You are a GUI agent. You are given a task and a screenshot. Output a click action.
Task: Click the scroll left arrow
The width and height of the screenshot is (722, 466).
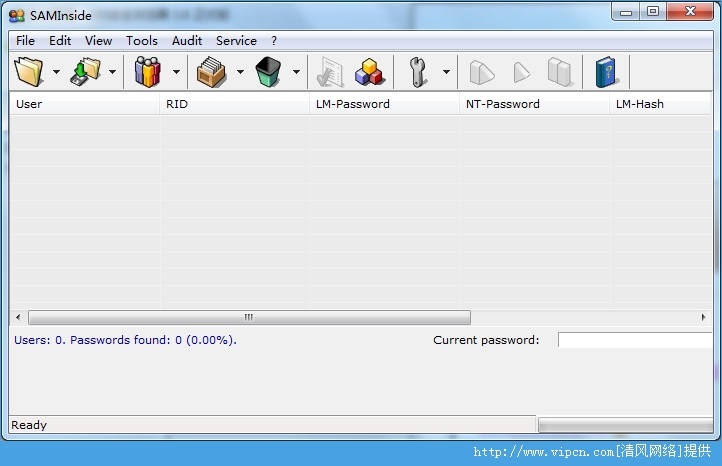point(18,317)
